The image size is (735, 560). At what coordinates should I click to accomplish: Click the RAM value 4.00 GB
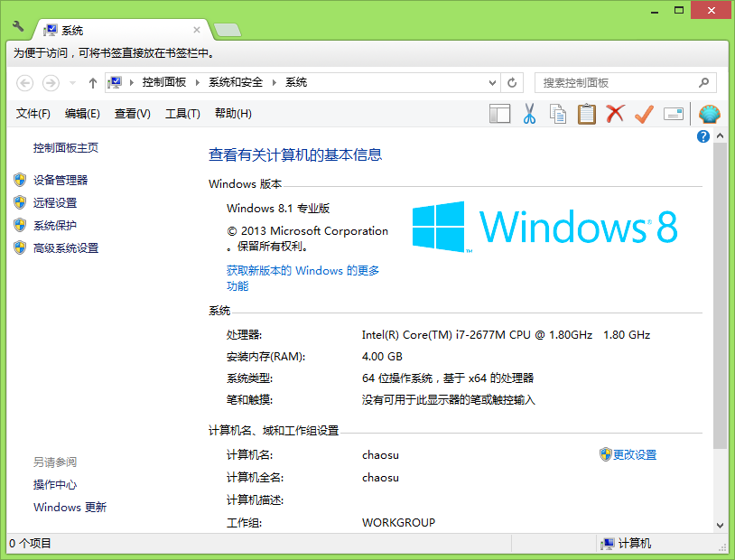coord(382,357)
